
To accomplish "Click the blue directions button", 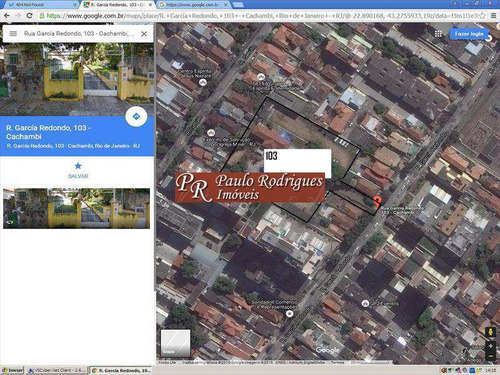I will pyautogui.click(x=136, y=117).
